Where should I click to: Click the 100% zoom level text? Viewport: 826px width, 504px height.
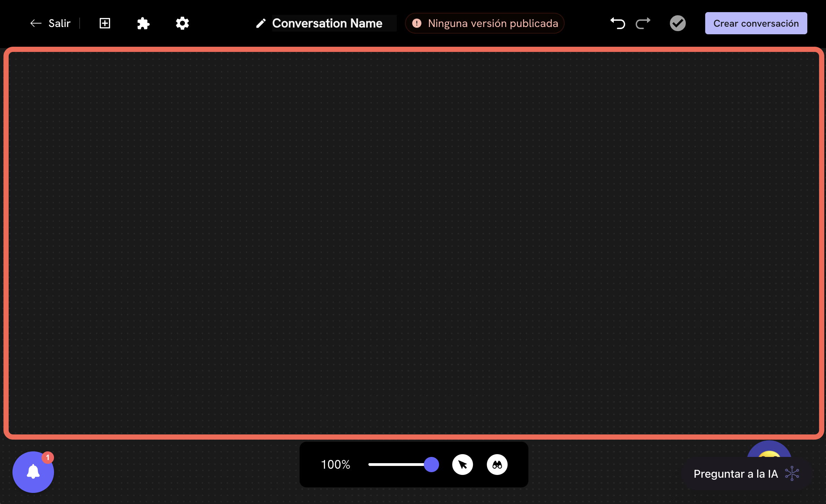335,465
